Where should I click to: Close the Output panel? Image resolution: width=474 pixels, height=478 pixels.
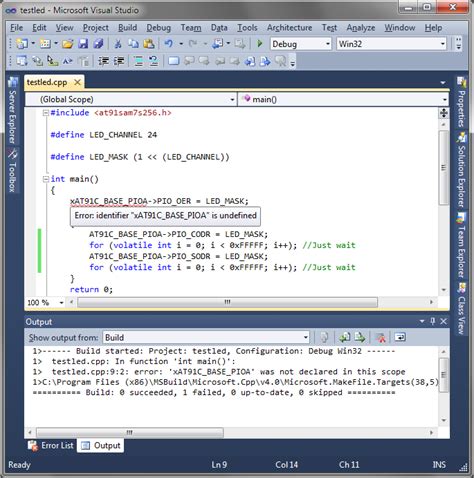[443, 321]
